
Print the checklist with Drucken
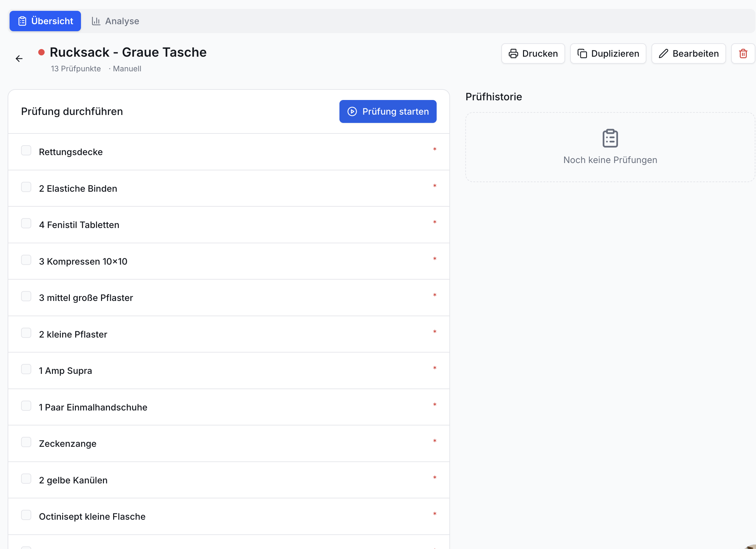click(533, 53)
